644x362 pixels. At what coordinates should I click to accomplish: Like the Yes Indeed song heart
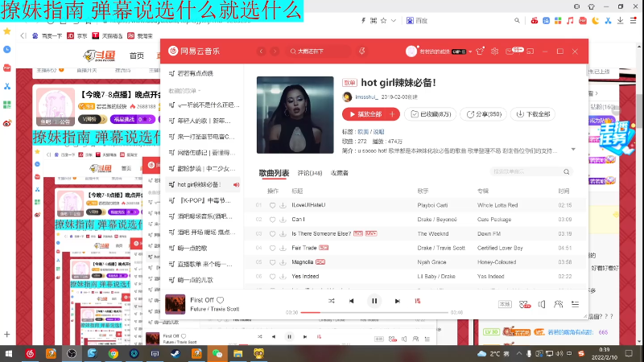[272, 277]
